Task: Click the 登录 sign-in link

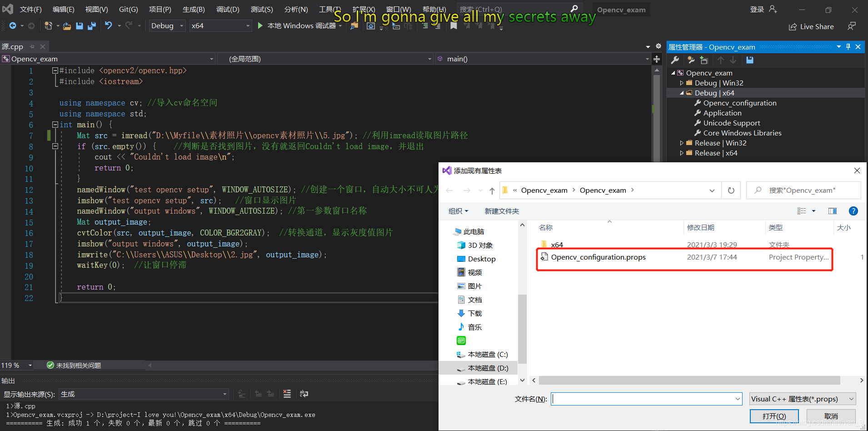Action: coord(757,10)
